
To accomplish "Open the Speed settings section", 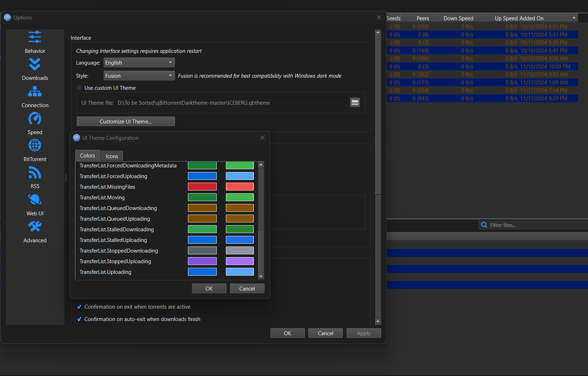I will (35, 124).
